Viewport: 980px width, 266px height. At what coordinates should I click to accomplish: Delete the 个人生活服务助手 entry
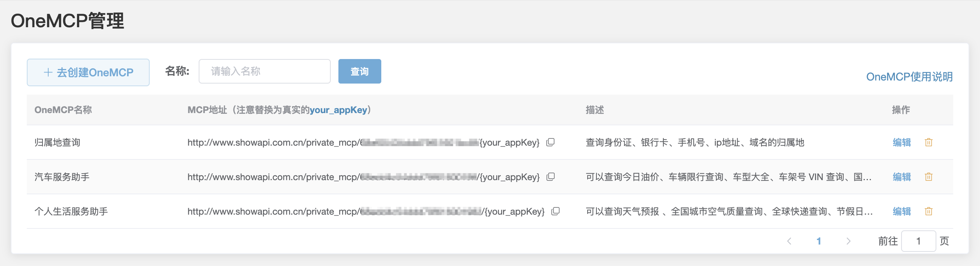pyautogui.click(x=928, y=212)
